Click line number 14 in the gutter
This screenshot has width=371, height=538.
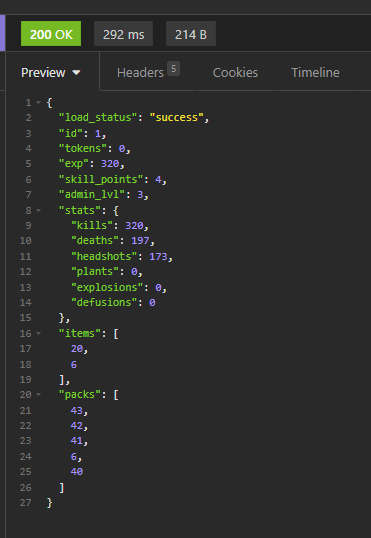point(25,303)
